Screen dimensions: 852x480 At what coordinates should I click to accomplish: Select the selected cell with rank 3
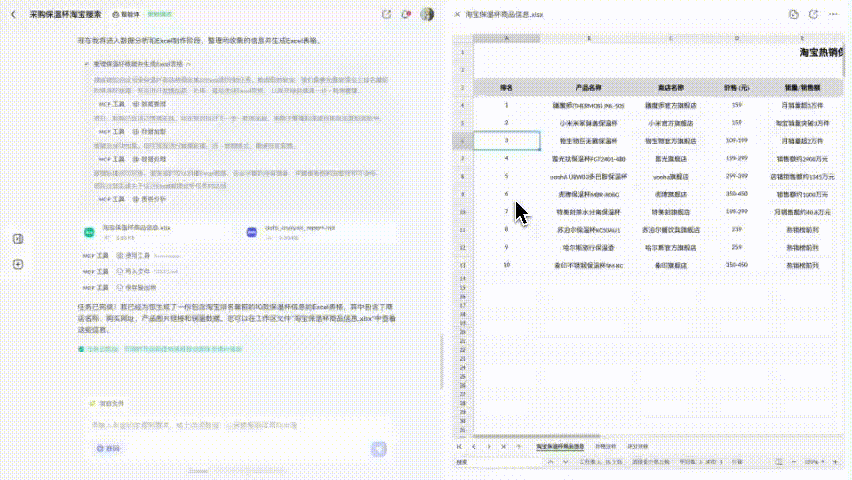click(506, 141)
